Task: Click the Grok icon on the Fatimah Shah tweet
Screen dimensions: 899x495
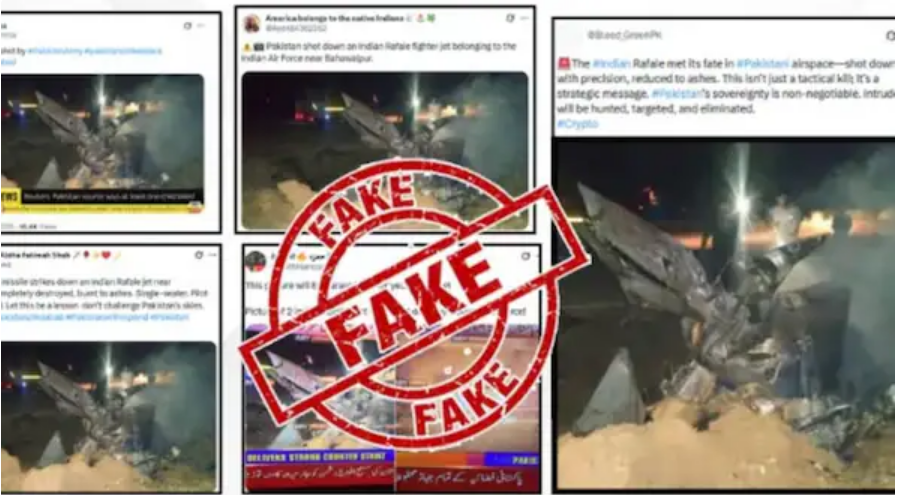Action: (199, 255)
